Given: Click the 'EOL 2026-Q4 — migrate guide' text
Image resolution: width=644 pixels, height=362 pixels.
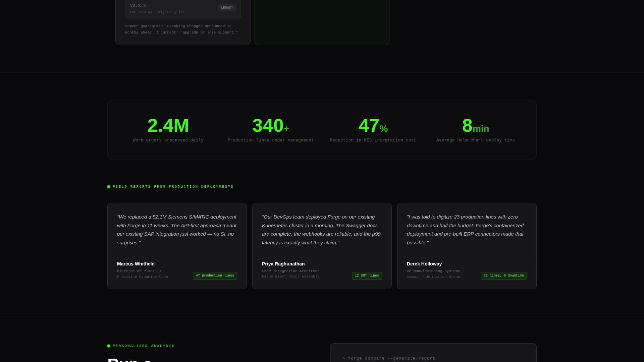Looking at the screenshot, I should pyautogui.click(x=157, y=12).
